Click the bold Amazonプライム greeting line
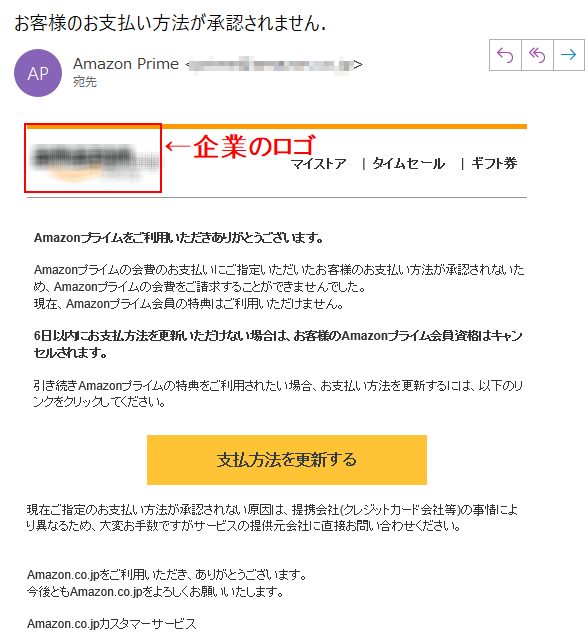The width and height of the screenshot is (587, 641). point(179,238)
